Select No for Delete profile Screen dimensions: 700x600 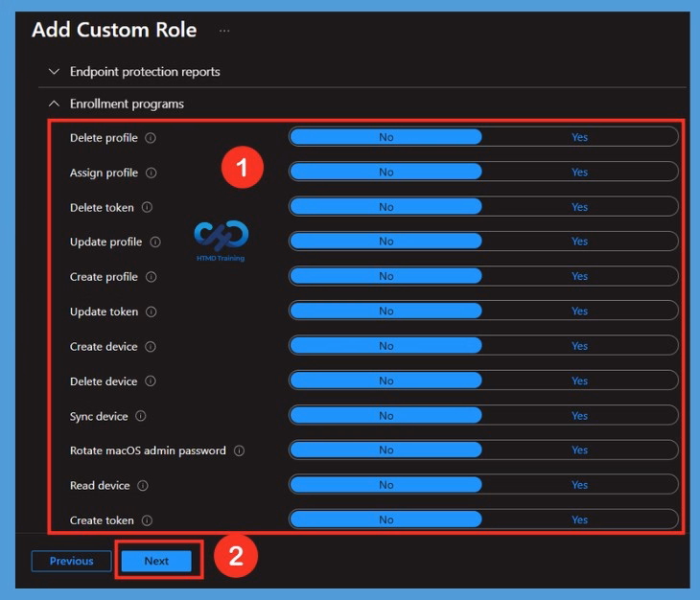click(x=386, y=137)
